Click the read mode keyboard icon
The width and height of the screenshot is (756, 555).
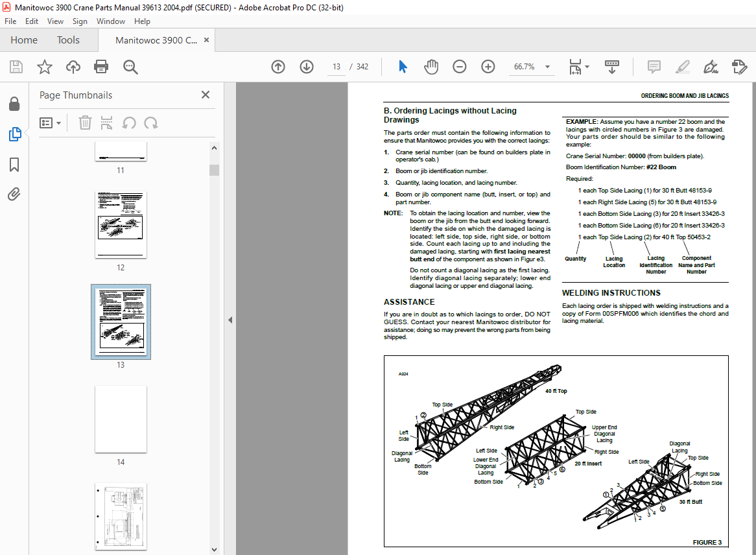pos(612,67)
